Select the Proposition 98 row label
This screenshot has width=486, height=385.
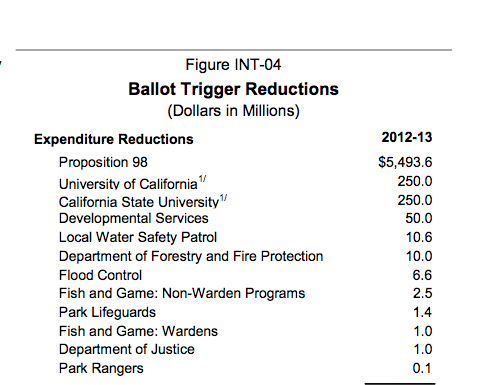(103, 162)
